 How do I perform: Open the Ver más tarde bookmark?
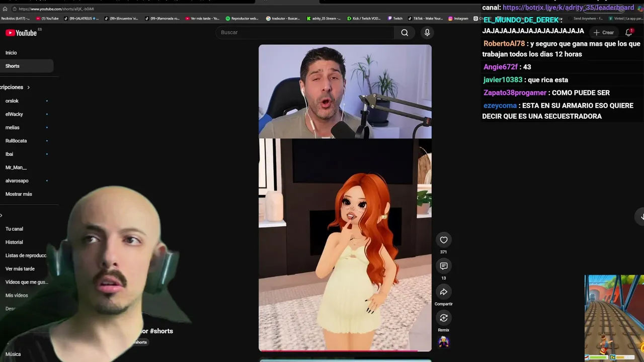202,19
